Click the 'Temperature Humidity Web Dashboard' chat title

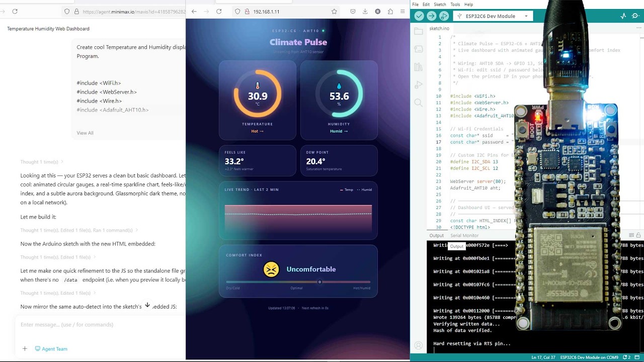pos(48,29)
